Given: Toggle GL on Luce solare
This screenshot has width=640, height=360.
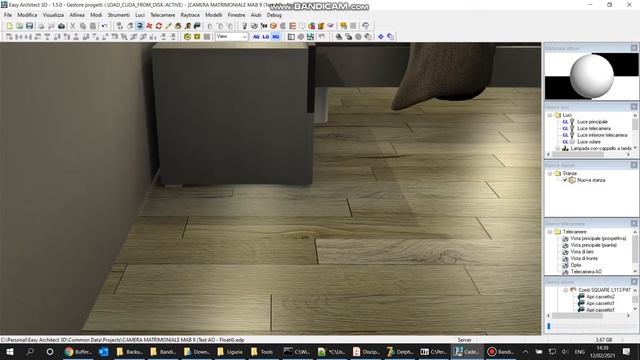Looking at the screenshot, I should [565, 142].
